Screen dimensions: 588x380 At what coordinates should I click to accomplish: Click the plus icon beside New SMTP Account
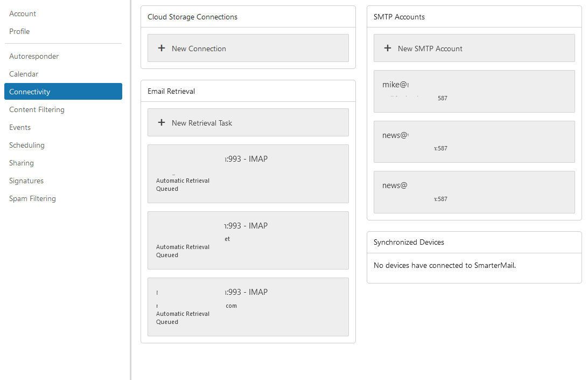coord(388,49)
